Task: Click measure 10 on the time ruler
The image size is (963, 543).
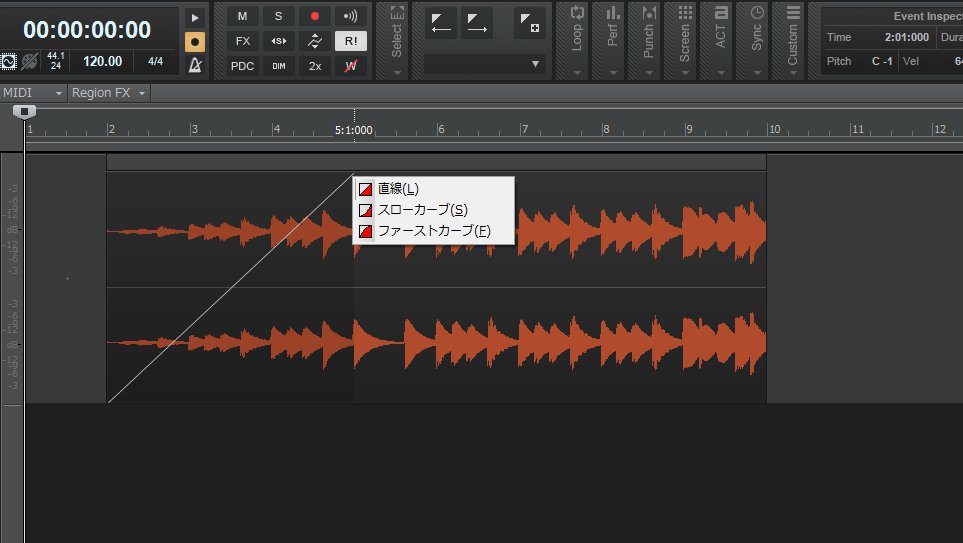Action: (774, 129)
